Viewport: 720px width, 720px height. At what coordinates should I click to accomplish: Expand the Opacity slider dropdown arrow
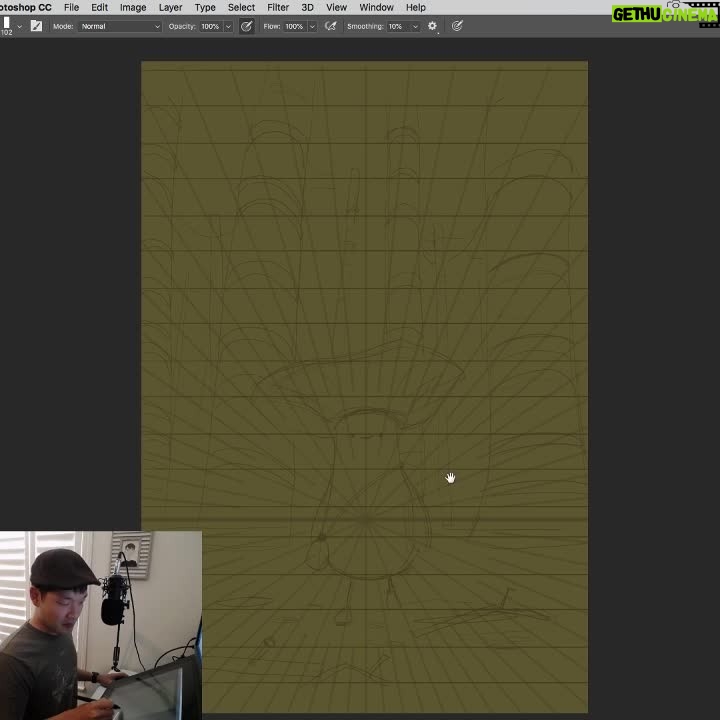tap(227, 26)
